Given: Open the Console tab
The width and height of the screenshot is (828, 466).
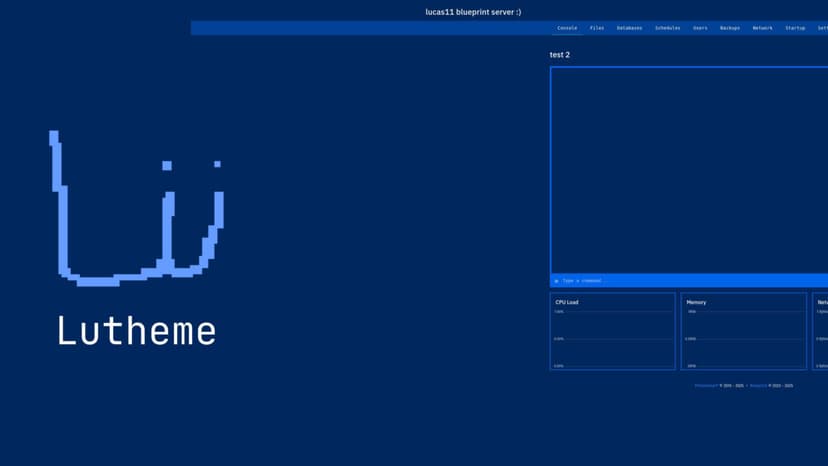Looking at the screenshot, I should click(x=567, y=28).
